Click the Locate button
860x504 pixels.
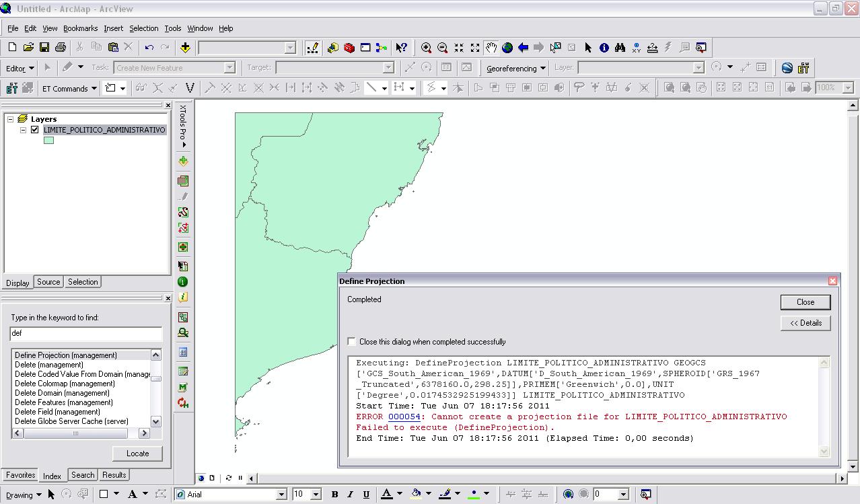point(137,454)
